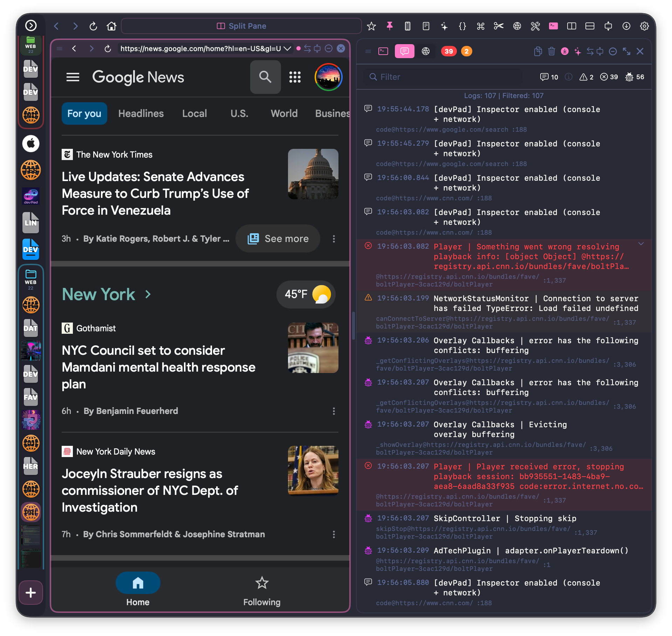Open the Google apps grid icon

[295, 77]
